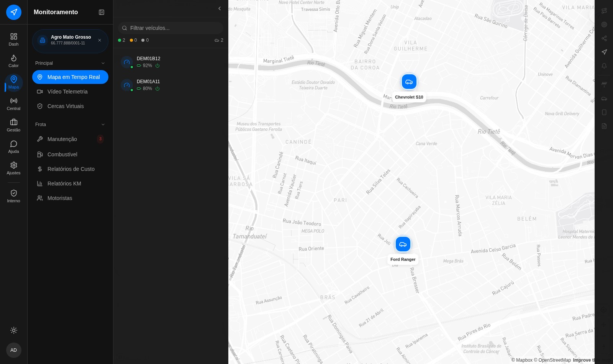The height and width of the screenshot is (364, 613).
Task: Open Vídeo Telemetria page
Action: click(x=70, y=92)
